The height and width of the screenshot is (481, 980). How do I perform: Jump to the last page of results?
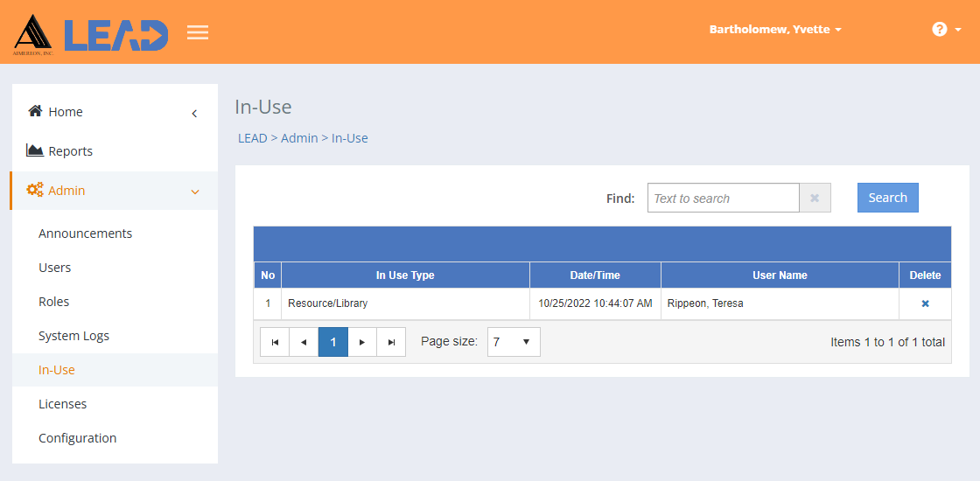tap(391, 342)
